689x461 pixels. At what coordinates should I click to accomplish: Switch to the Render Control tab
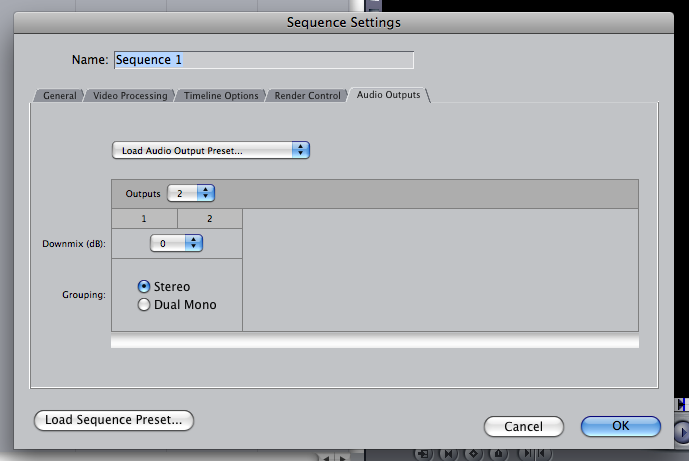(306, 96)
